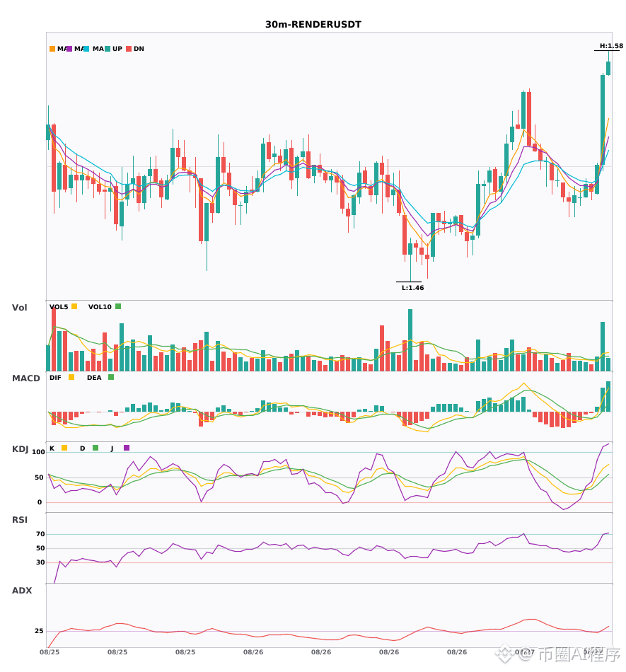
Task: Click the UP legend text
Action: point(117,49)
